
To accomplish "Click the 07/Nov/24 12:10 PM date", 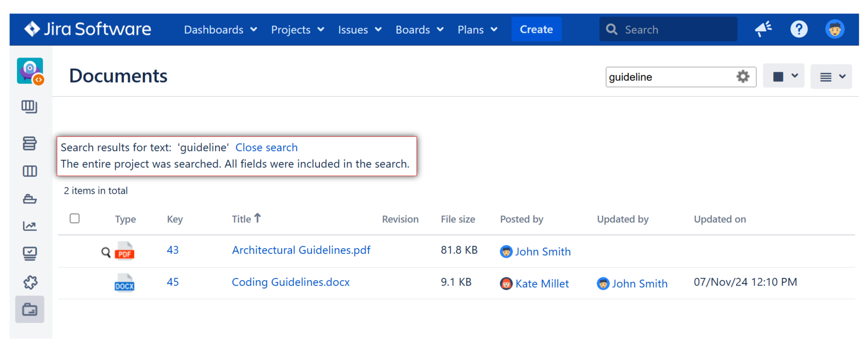I will click(x=745, y=282).
